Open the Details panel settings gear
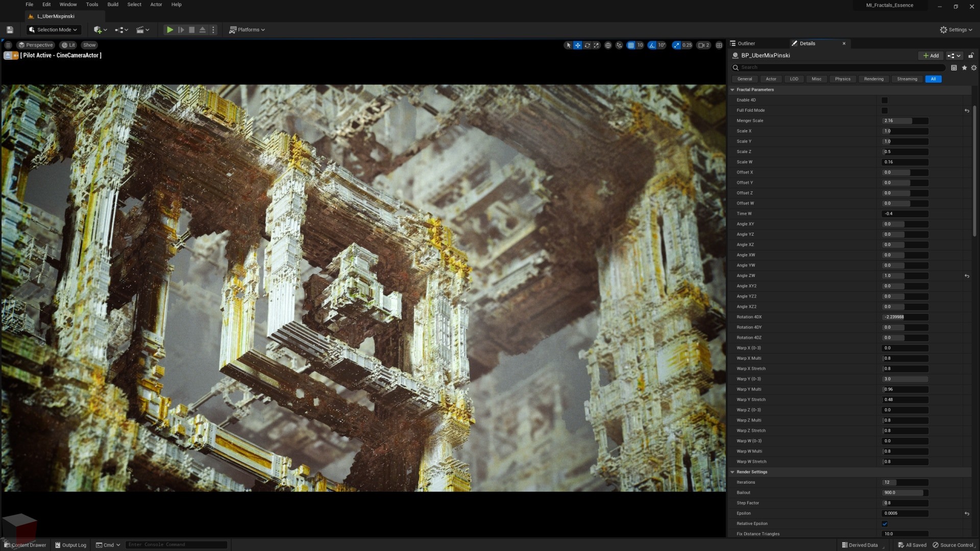This screenshot has height=551, width=980. (974, 67)
